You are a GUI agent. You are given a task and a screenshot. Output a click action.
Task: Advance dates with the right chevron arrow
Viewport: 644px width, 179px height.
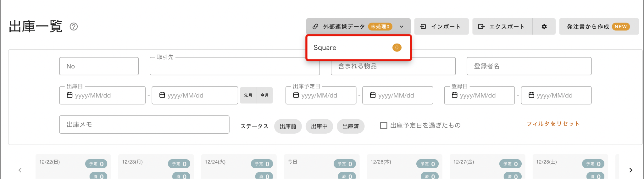(630, 170)
